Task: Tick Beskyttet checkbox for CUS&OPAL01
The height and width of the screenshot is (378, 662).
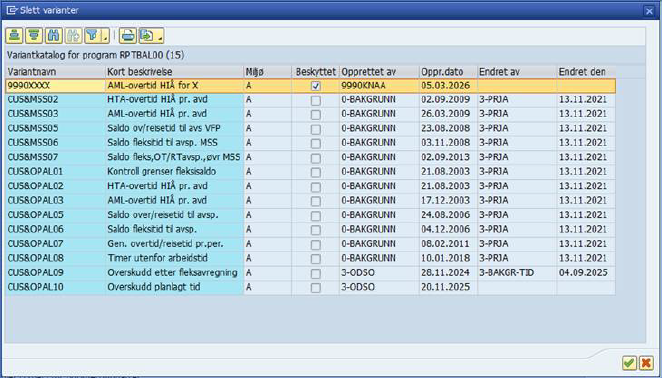Action: tap(315, 172)
